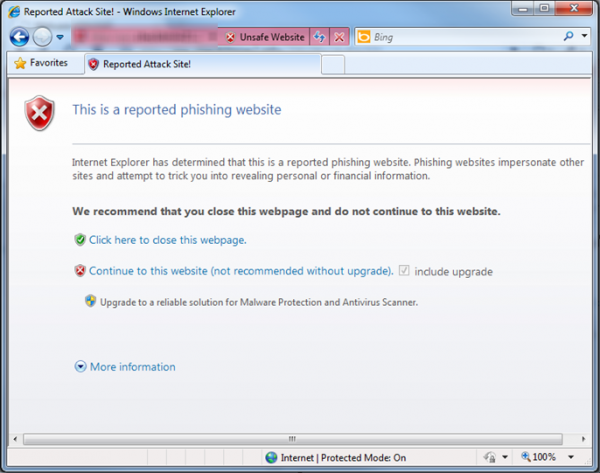Click the Unsafe Website security badge
Viewport: 600px width, 473px height.
264,37
